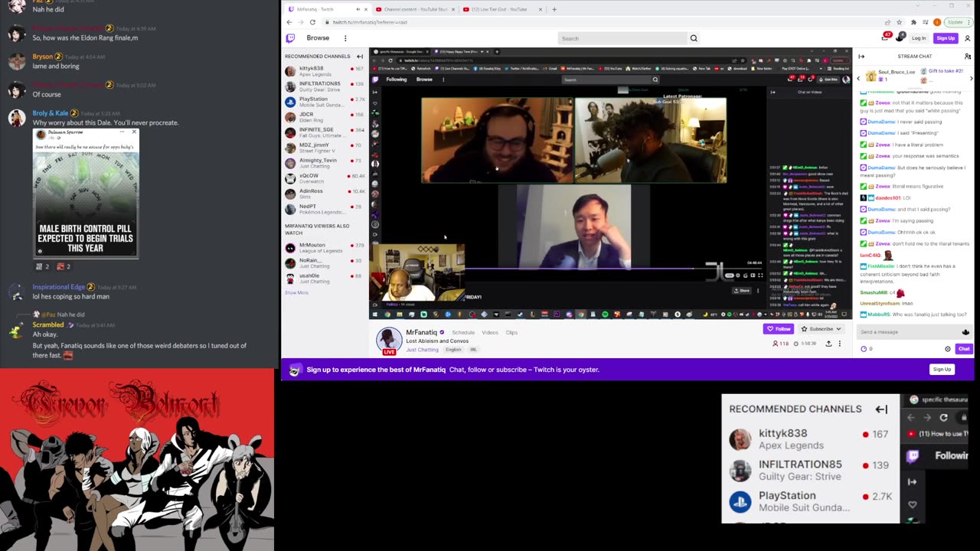The height and width of the screenshot is (551, 980).
Task: Click MrFanatiq channel avatar
Action: click(x=389, y=340)
